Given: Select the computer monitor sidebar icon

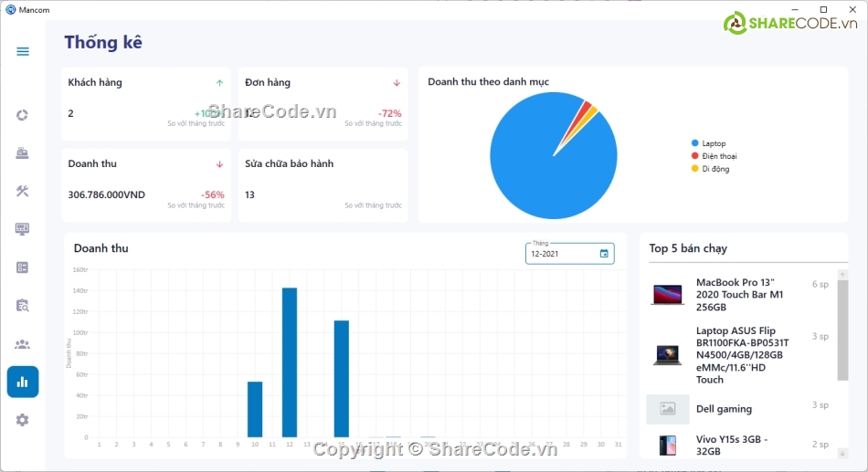Looking at the screenshot, I should 23,229.
